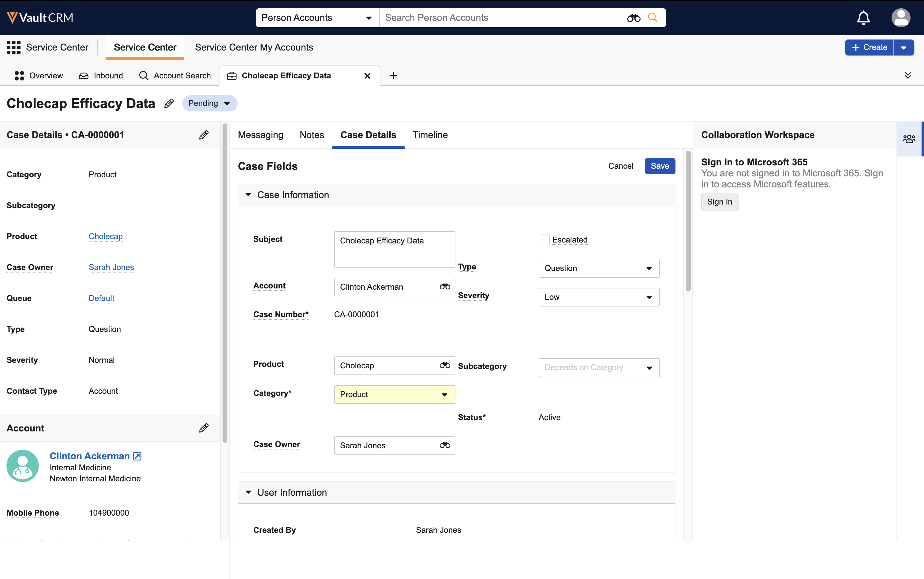Screen dimensions: 924x579
Task: Open the Pending status dropdown
Action: [209, 103]
